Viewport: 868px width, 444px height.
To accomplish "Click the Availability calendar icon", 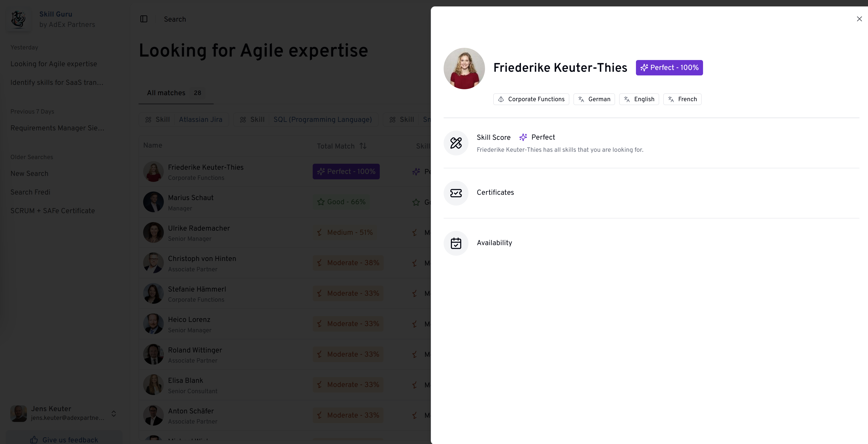I will (x=456, y=243).
